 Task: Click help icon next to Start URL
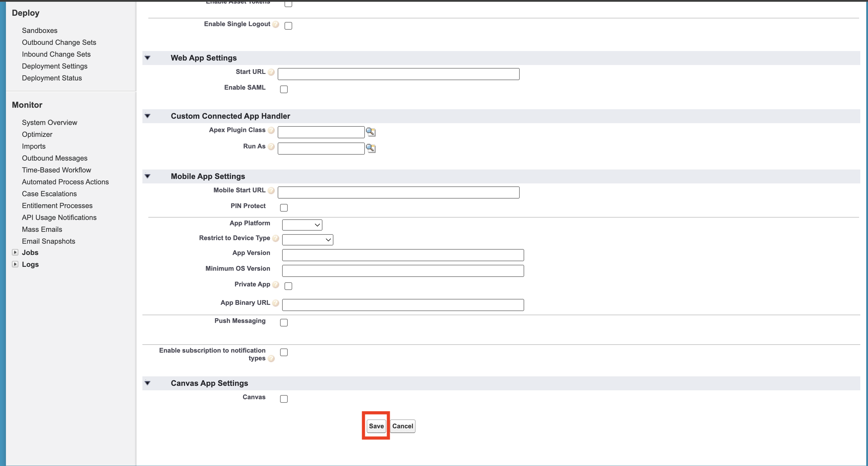click(x=271, y=72)
